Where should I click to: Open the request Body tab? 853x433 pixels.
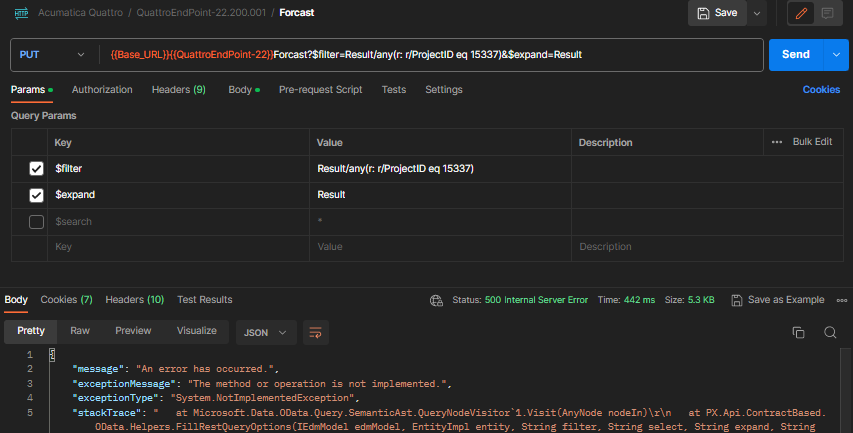click(244, 90)
